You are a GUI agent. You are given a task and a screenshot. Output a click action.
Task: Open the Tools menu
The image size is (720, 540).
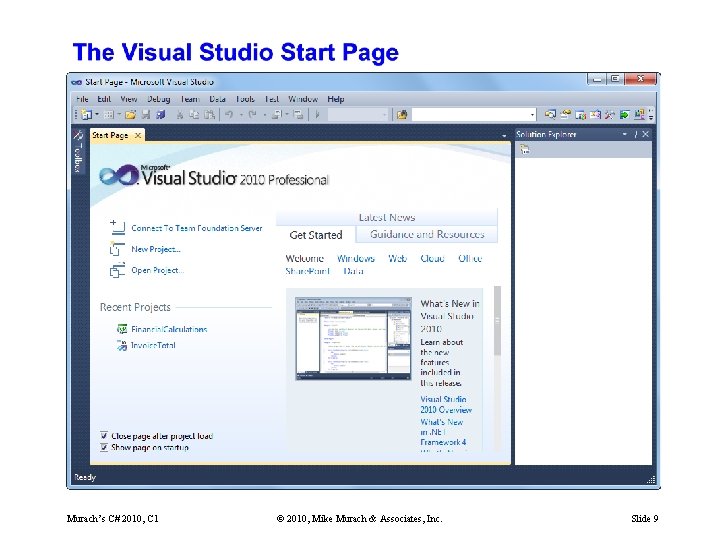coord(245,99)
